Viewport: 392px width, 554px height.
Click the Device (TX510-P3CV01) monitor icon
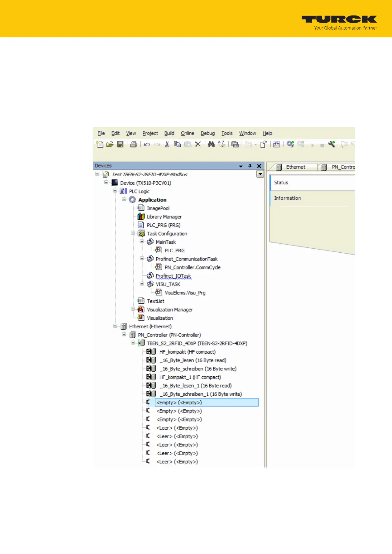[x=115, y=183]
